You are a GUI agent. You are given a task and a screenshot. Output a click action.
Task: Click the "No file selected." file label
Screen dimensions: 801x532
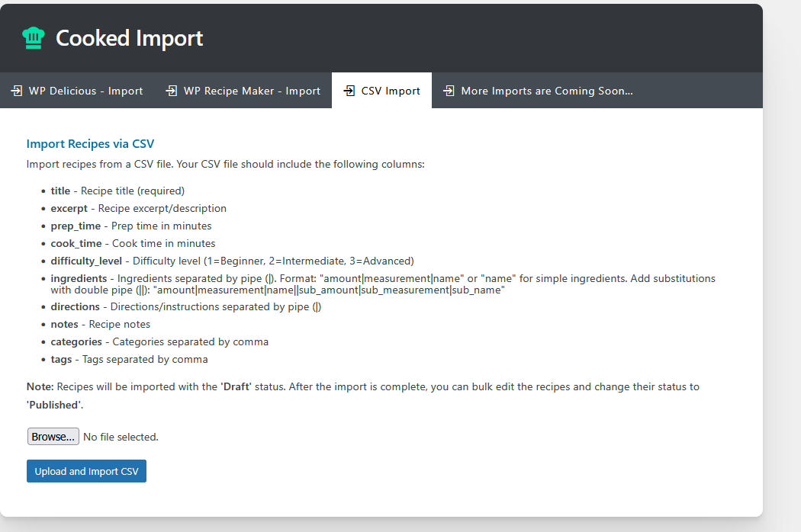coord(121,437)
